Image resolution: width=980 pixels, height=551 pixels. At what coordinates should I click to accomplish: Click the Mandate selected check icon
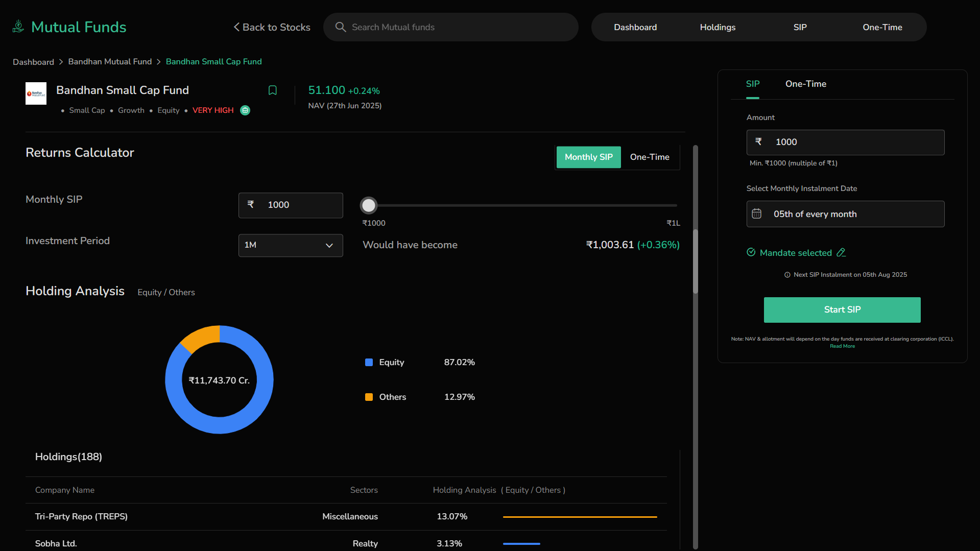[x=751, y=252]
